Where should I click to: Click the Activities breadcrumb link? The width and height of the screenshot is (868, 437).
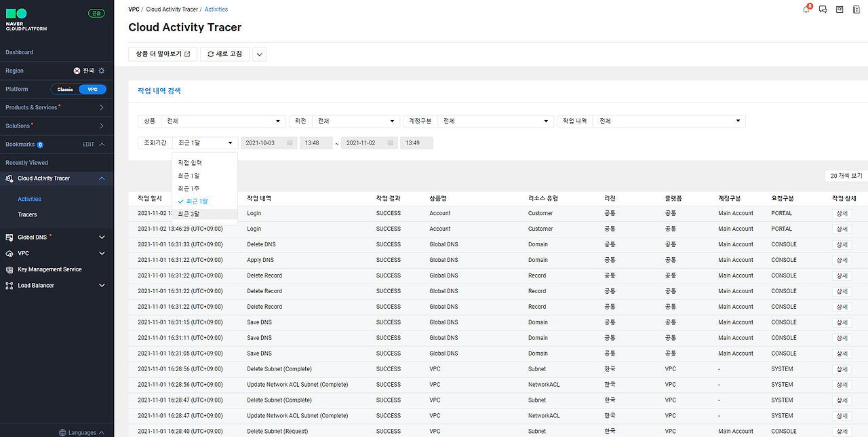pos(216,9)
